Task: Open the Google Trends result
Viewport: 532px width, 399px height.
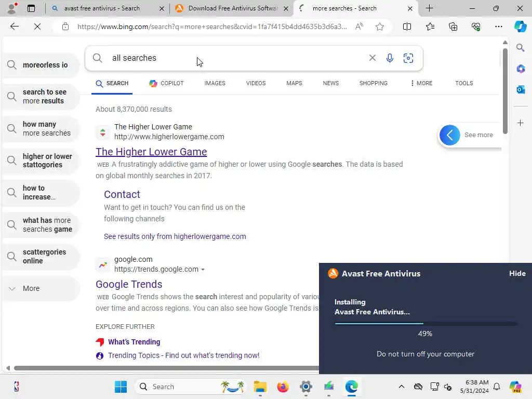Action: (129, 284)
